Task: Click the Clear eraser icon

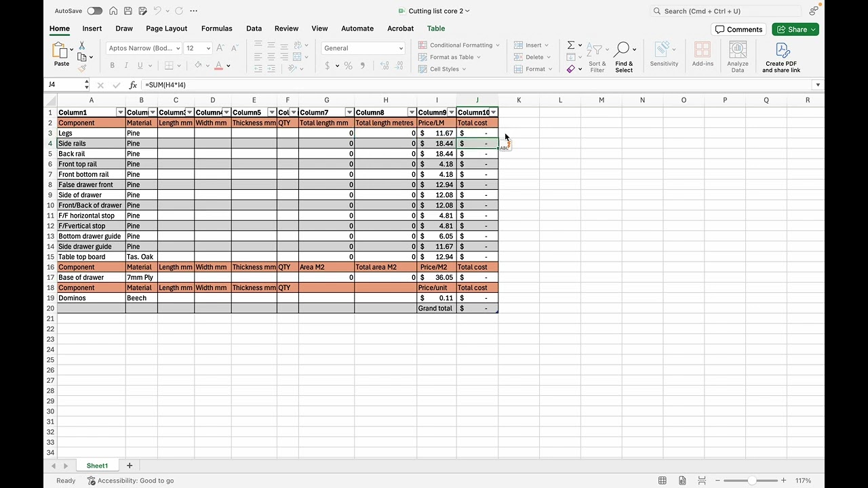Action: click(x=571, y=68)
